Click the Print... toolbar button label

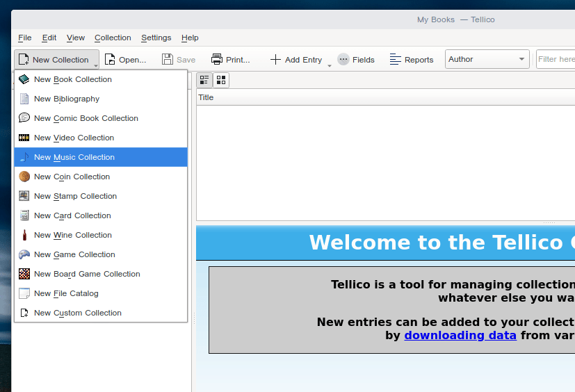point(238,60)
